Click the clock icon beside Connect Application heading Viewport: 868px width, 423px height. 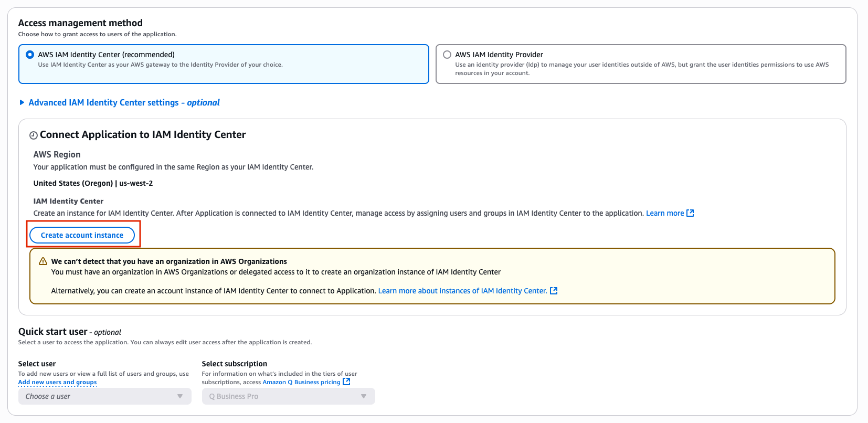(34, 135)
